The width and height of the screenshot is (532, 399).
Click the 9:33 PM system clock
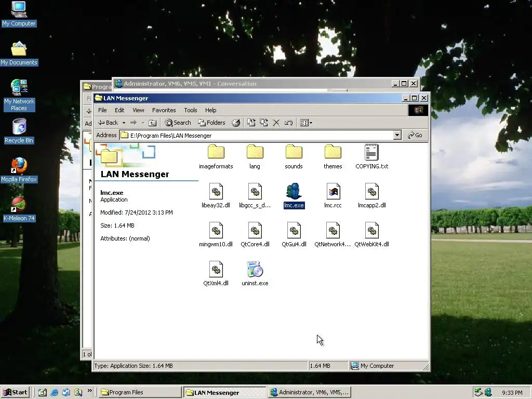coord(512,393)
